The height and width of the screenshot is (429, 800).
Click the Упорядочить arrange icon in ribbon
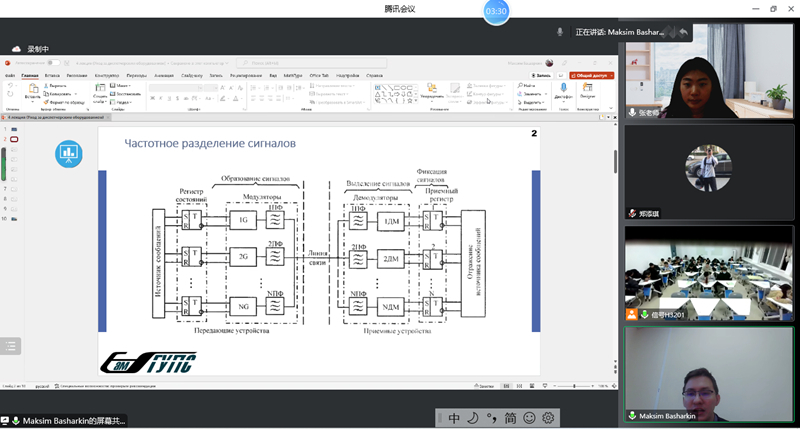click(433, 89)
